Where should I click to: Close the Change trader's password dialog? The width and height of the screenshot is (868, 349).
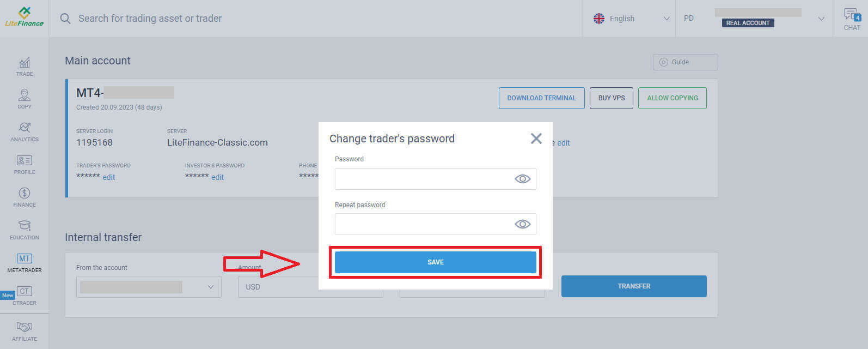(x=536, y=139)
